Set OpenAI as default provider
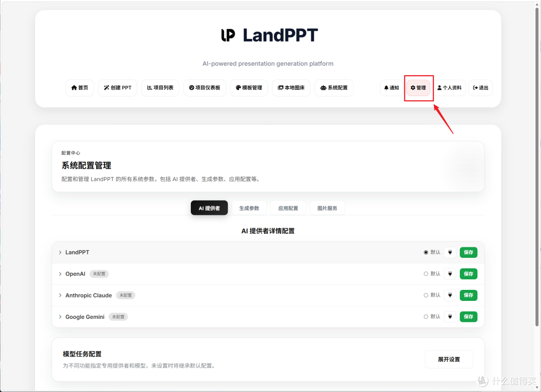 [x=426, y=274]
